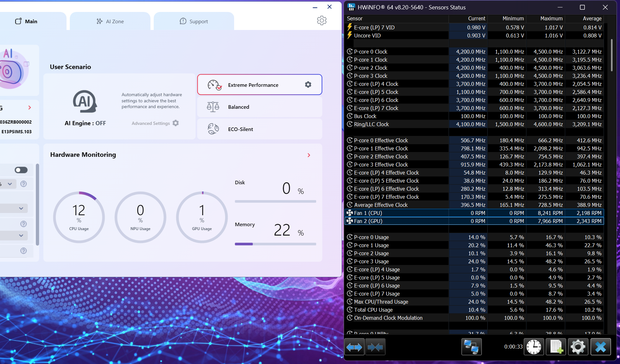
Task: Click the left panel vertical scrollbar
Action: (37, 205)
